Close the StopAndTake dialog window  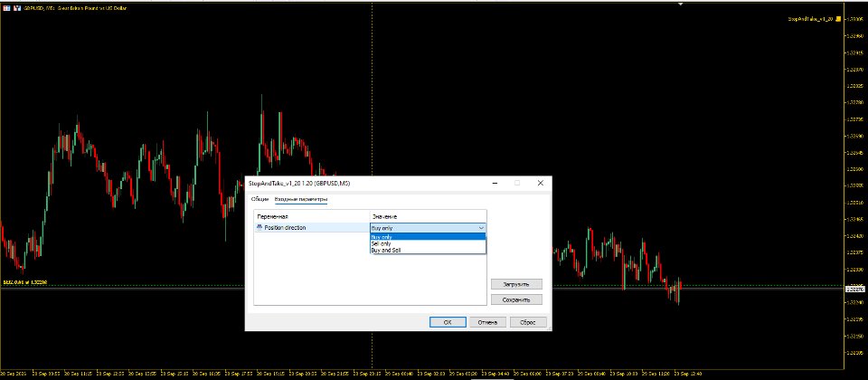[x=541, y=183]
